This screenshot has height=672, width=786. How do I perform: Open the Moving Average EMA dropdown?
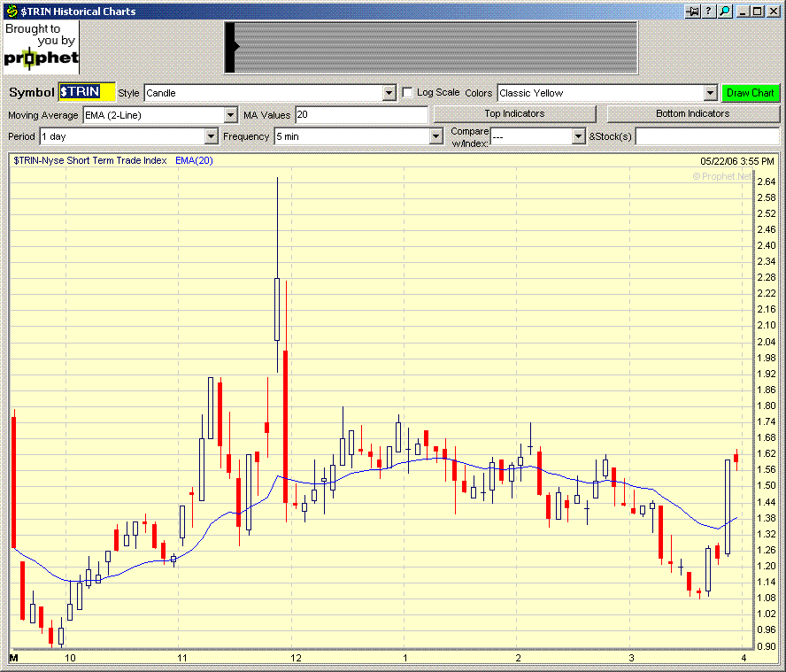pos(230,115)
